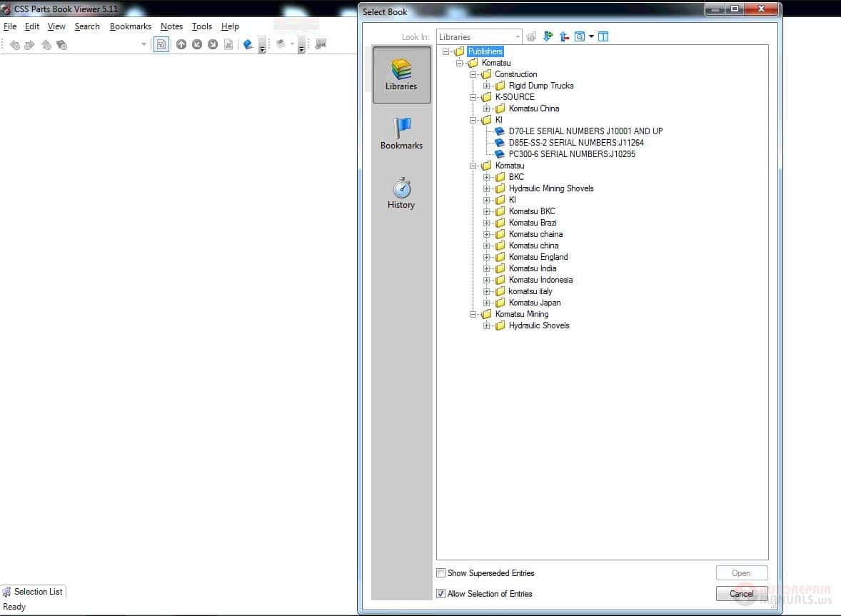The height and width of the screenshot is (616, 841).
Task: Select the komatsu italy folder
Action: point(530,292)
